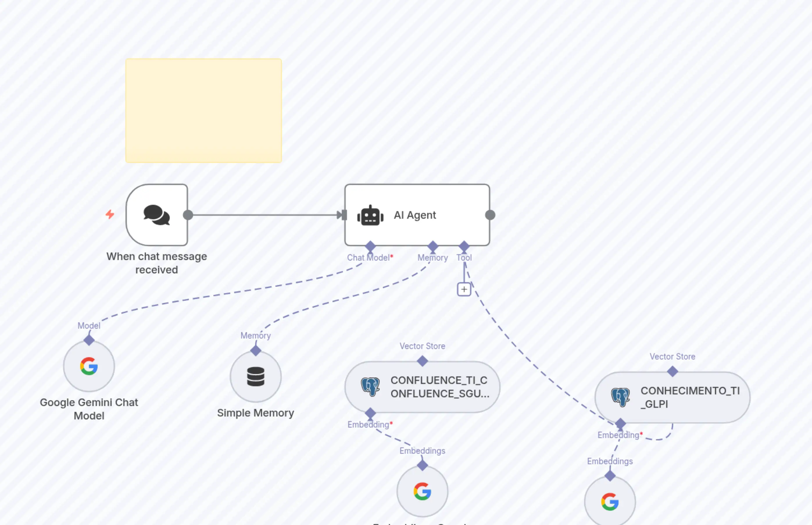
Task: Click the Chat Model input port
Action: [x=371, y=245]
